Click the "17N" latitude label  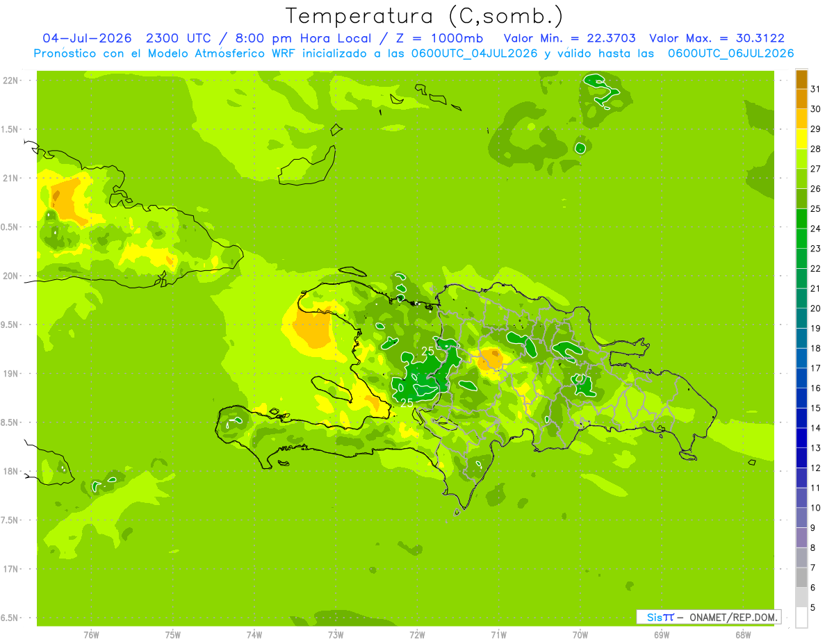10,569
